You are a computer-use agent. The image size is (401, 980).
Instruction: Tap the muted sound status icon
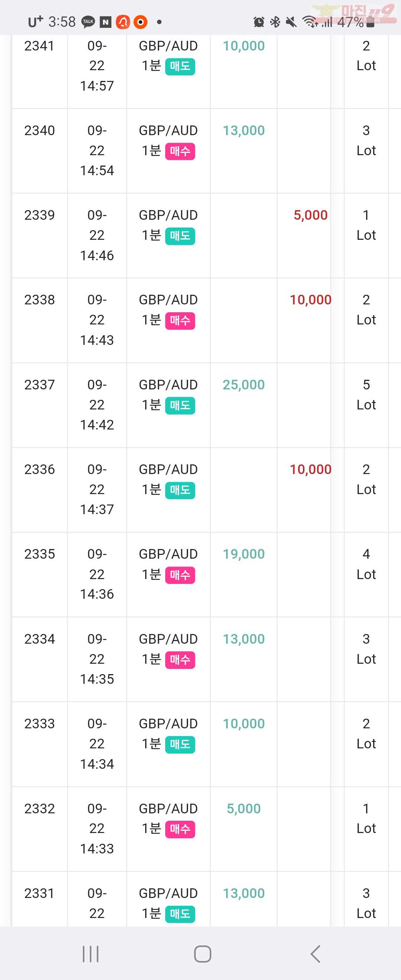point(291,22)
